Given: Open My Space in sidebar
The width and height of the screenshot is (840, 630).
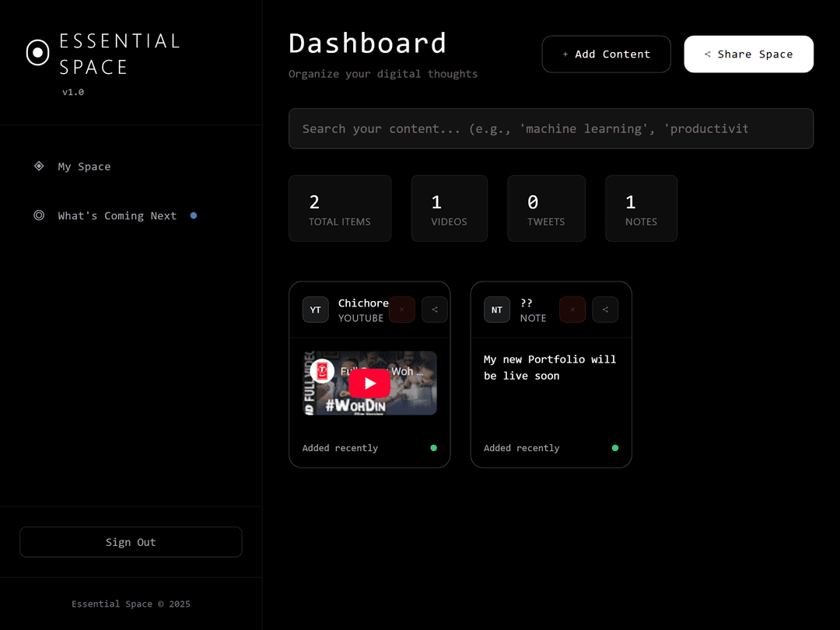Looking at the screenshot, I should click(x=84, y=166).
